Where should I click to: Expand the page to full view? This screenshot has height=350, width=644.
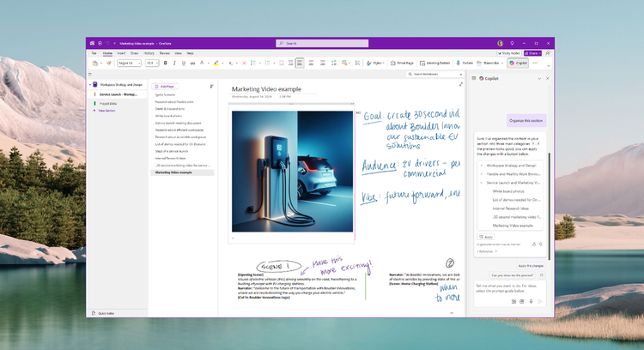coord(461,84)
